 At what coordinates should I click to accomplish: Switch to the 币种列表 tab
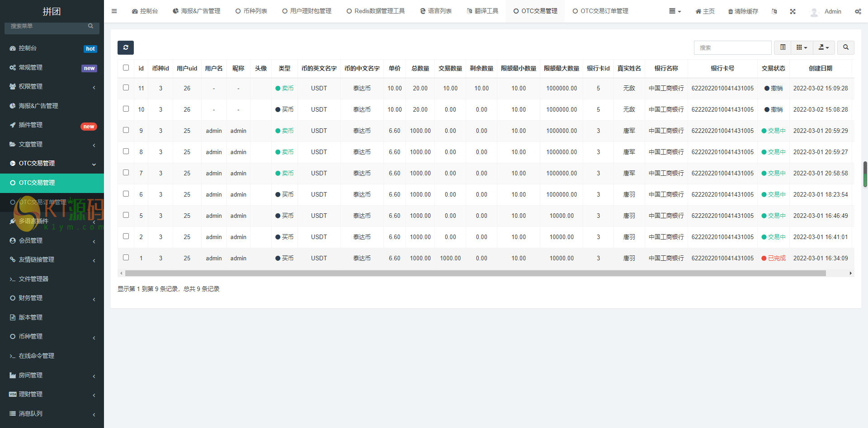click(x=251, y=11)
